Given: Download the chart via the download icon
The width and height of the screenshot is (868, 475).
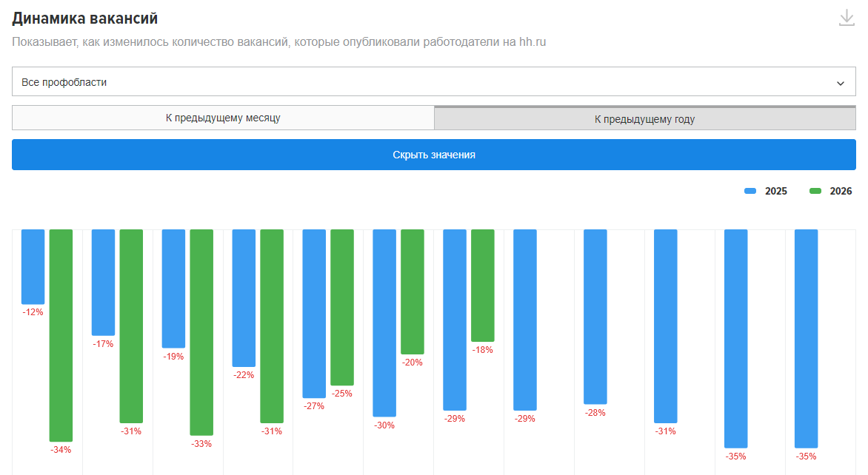Looking at the screenshot, I should 847,18.
